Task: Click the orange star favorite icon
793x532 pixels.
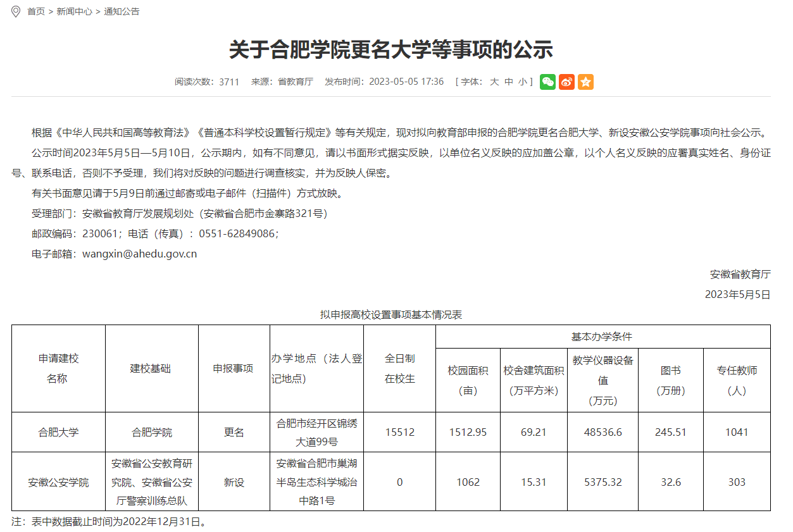Action: click(x=585, y=82)
